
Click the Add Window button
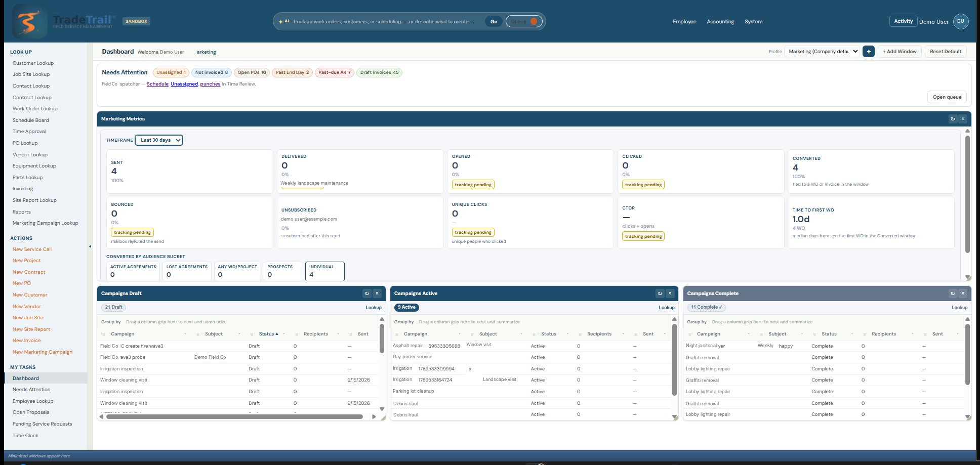900,52
